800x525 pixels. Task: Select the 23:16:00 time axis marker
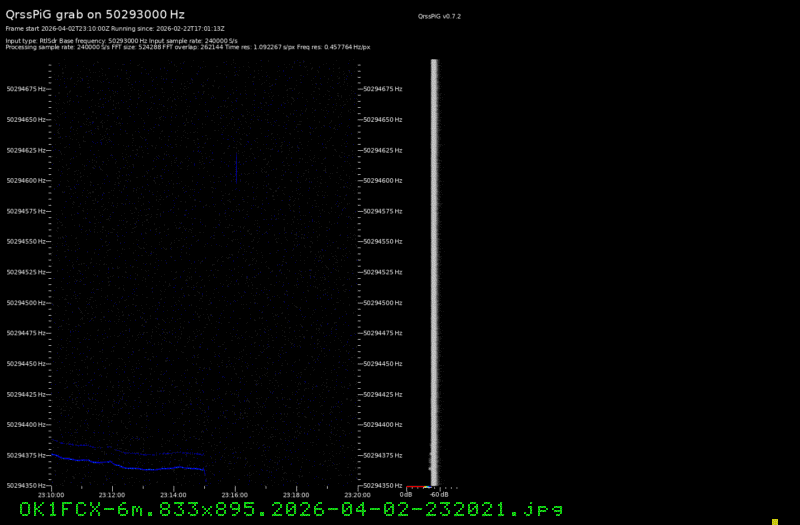(x=234, y=494)
